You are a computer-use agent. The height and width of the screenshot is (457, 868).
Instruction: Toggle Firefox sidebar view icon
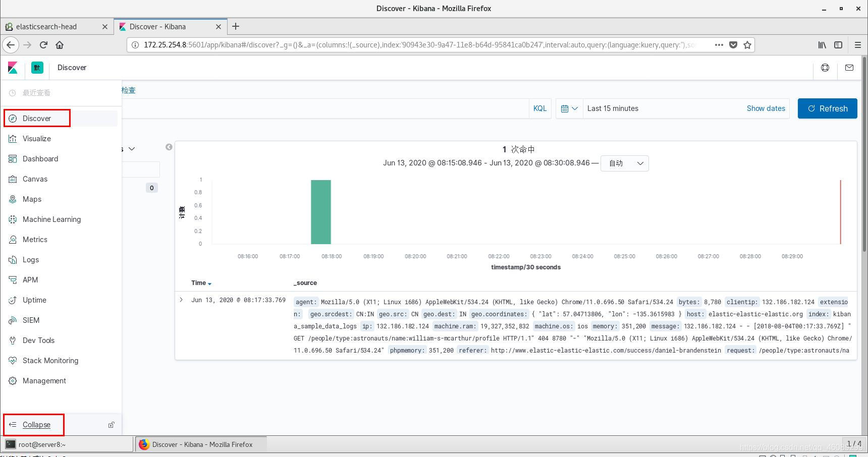838,45
